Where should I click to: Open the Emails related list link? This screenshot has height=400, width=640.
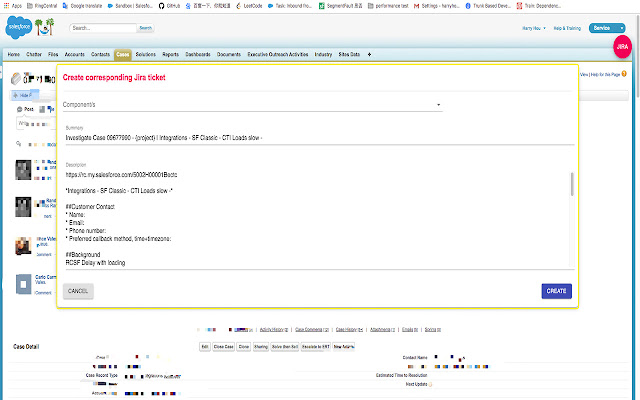[410, 329]
